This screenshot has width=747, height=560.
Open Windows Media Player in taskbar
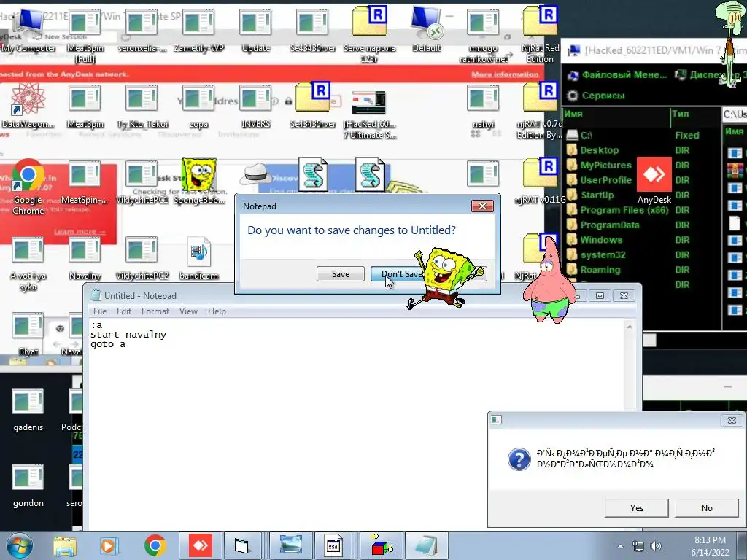(x=109, y=545)
